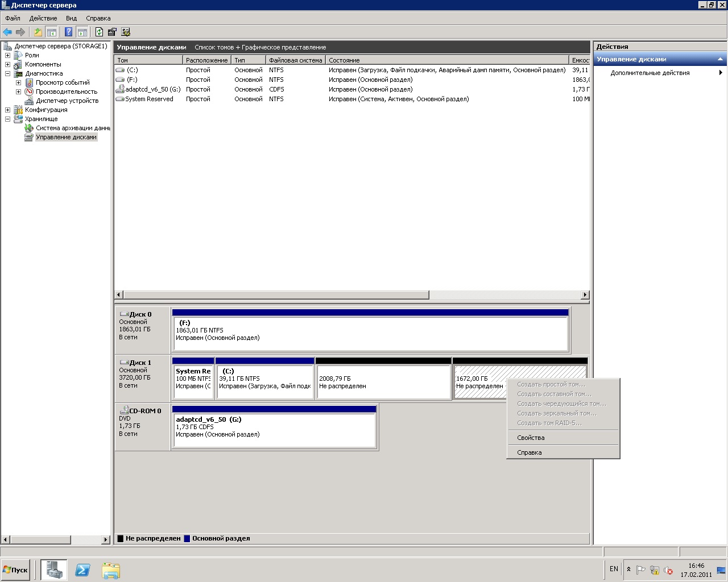This screenshot has width=728, height=582.
Task: Open the Вид menu
Action: [71, 18]
